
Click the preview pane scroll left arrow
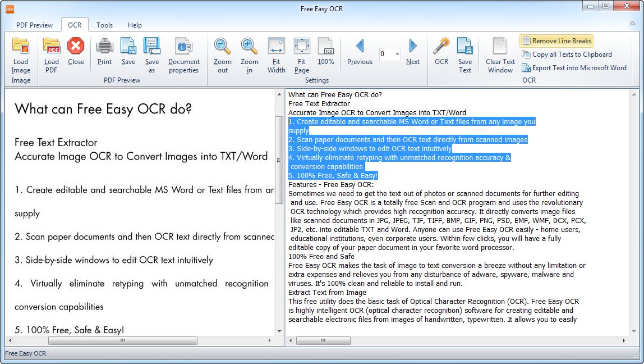10,340
